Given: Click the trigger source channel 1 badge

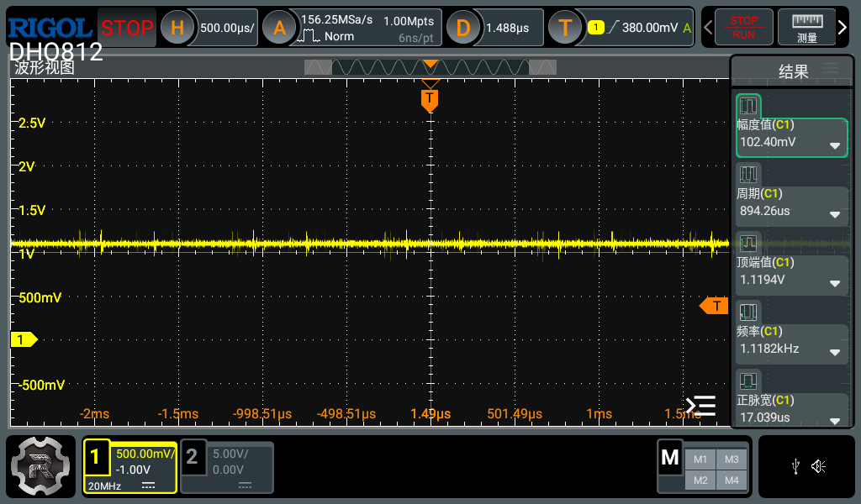Looking at the screenshot, I should click(596, 28).
